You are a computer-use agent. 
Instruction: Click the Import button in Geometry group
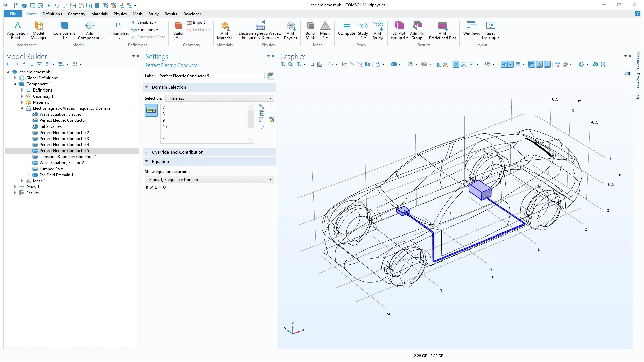coord(196,22)
